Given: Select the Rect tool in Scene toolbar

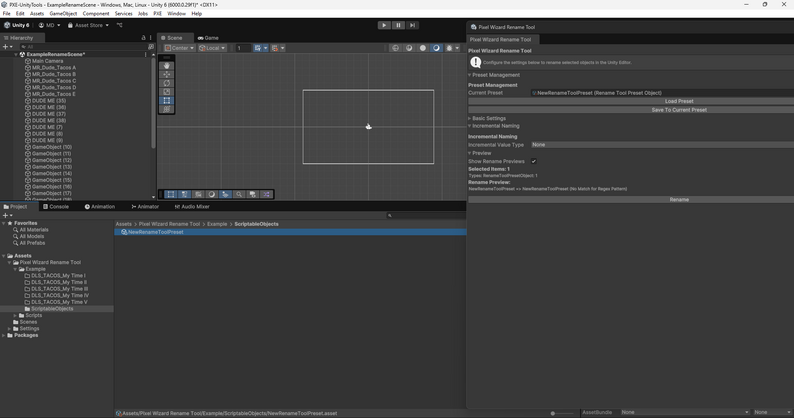Looking at the screenshot, I should click(x=167, y=100).
